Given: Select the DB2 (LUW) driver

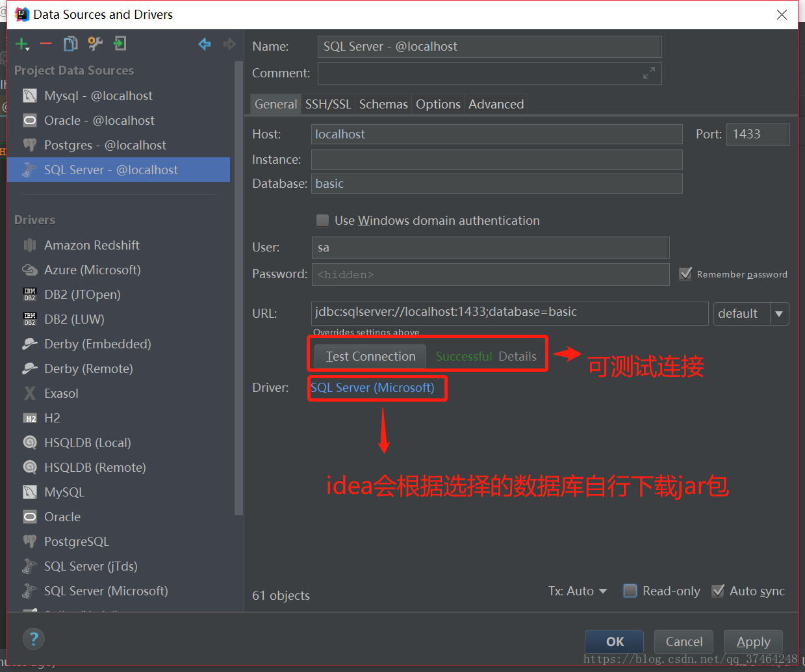Looking at the screenshot, I should click(x=118, y=319).
